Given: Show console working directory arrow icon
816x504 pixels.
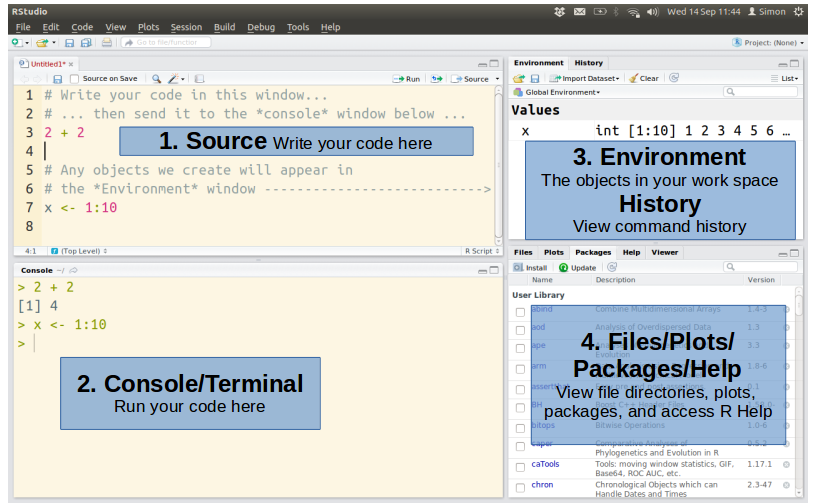Looking at the screenshot, I should [x=73, y=270].
